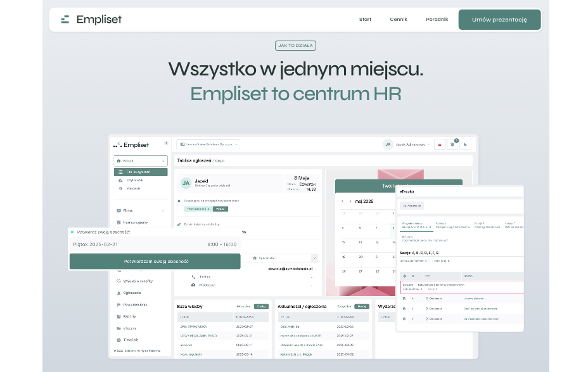
Task: Open TimeSplit clock icon in sidebar
Action: coord(118,340)
